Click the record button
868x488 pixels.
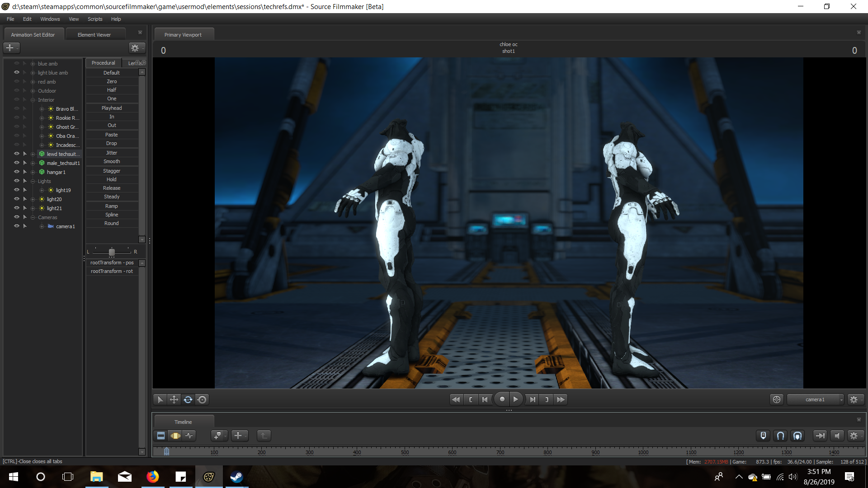click(x=502, y=399)
